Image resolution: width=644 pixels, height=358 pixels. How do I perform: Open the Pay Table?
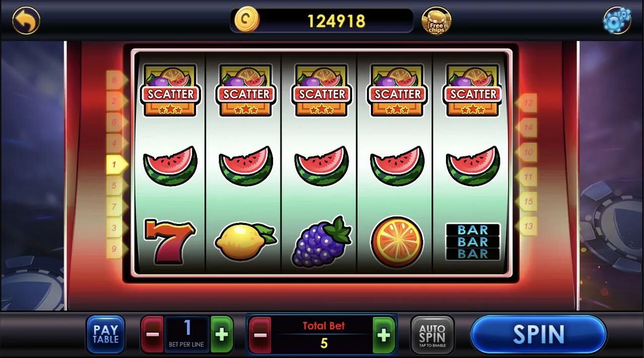click(105, 334)
